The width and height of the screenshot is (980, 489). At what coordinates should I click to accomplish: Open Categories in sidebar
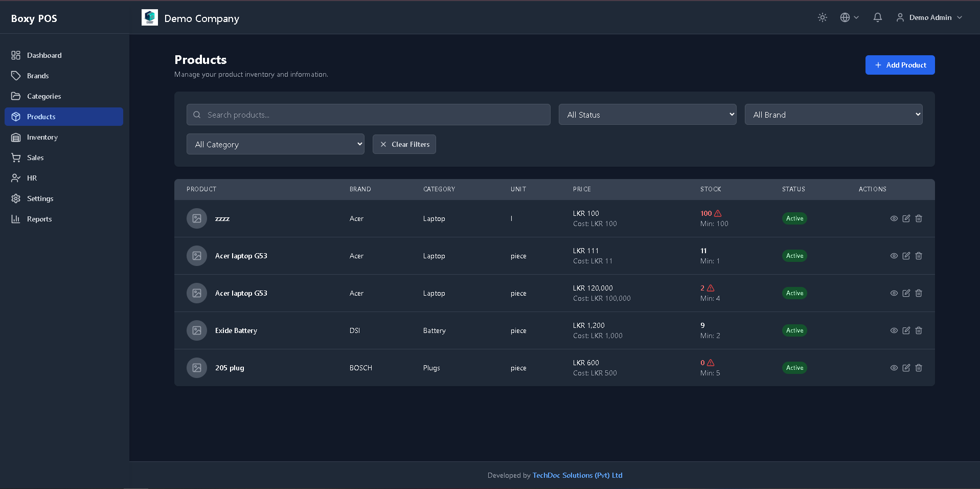[x=64, y=96]
